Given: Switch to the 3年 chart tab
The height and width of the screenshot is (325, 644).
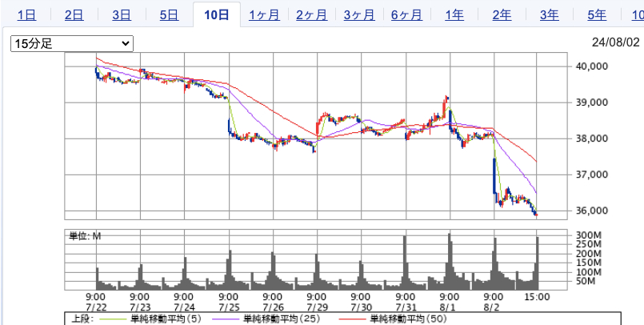Looking at the screenshot, I should point(549,16).
